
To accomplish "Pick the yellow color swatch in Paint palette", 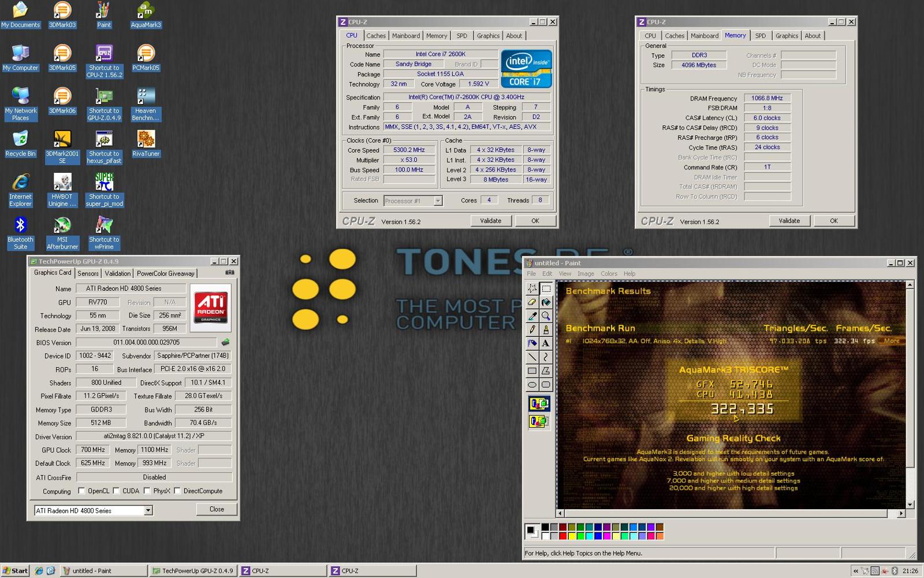I will (572, 536).
